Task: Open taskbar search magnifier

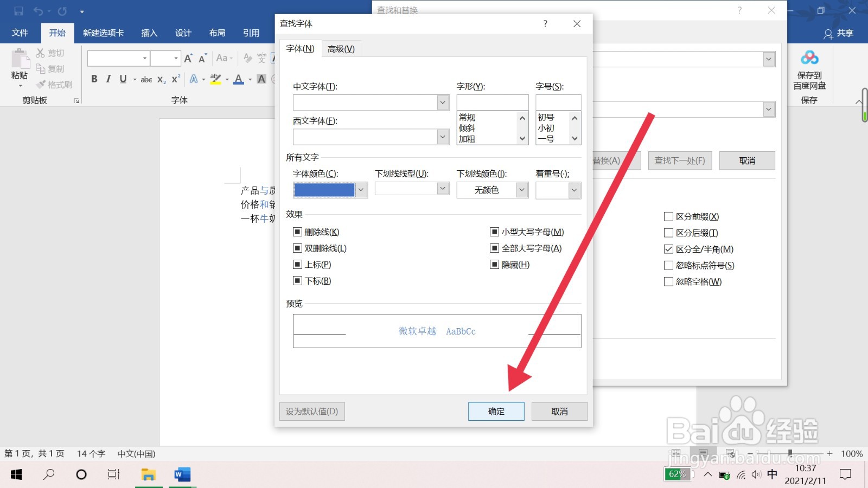Action: (x=49, y=474)
